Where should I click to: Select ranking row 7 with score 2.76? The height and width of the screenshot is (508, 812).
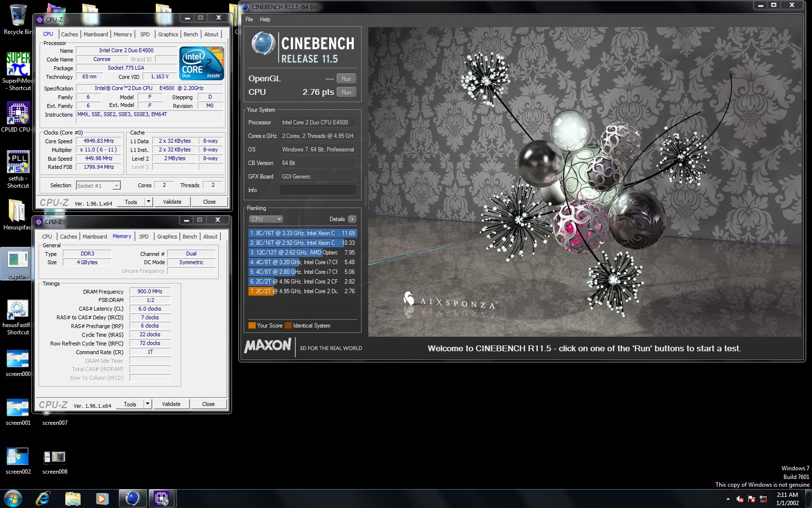coord(303,291)
